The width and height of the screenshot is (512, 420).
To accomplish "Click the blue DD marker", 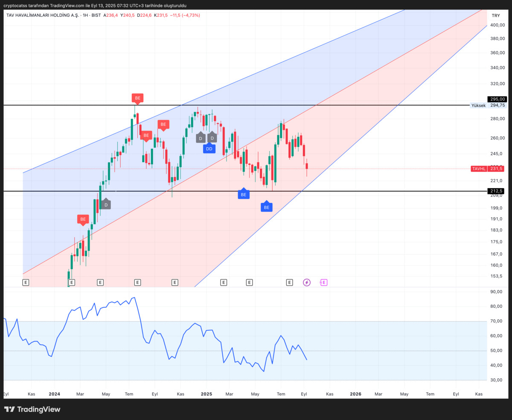I will point(209,149).
